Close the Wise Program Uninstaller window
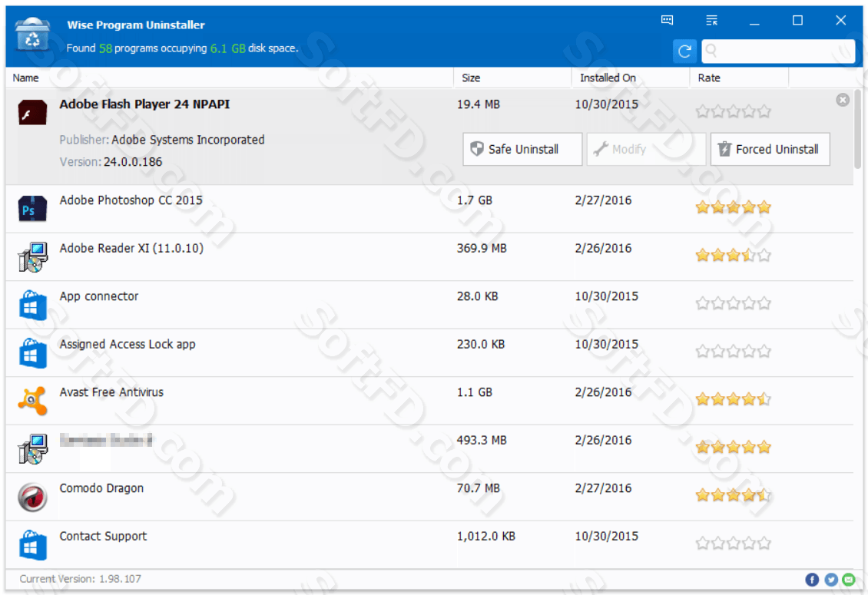The width and height of the screenshot is (868, 595). click(841, 21)
